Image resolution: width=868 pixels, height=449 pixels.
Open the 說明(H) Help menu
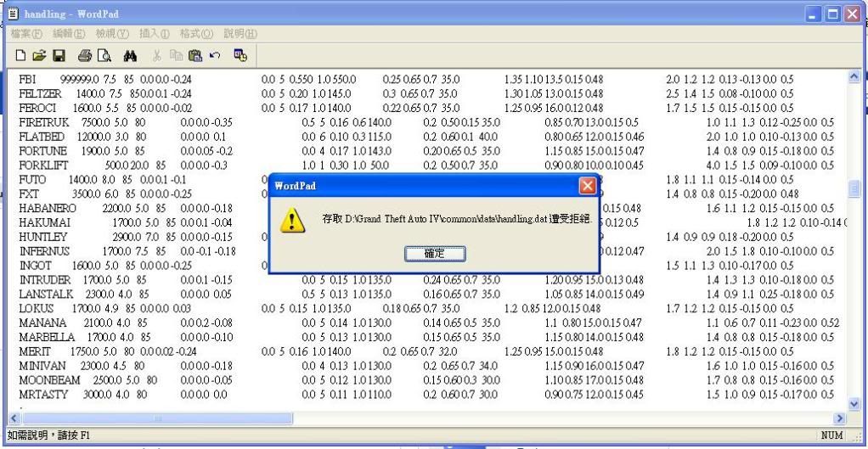(240, 33)
